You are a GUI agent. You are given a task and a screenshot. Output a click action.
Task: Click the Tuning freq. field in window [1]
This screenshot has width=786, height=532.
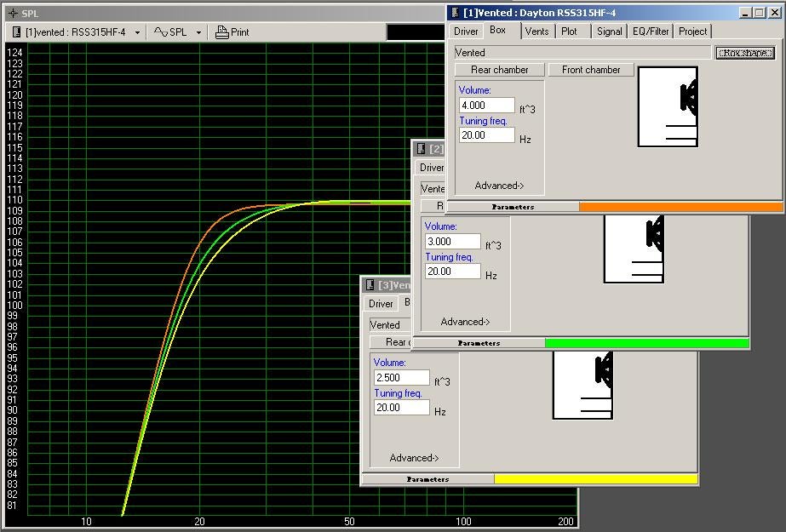point(487,135)
